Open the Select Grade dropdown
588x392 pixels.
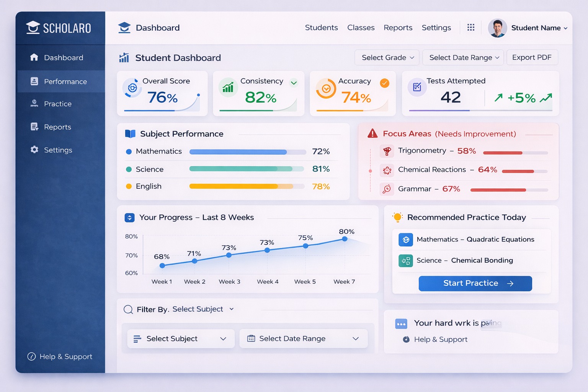[x=386, y=57]
